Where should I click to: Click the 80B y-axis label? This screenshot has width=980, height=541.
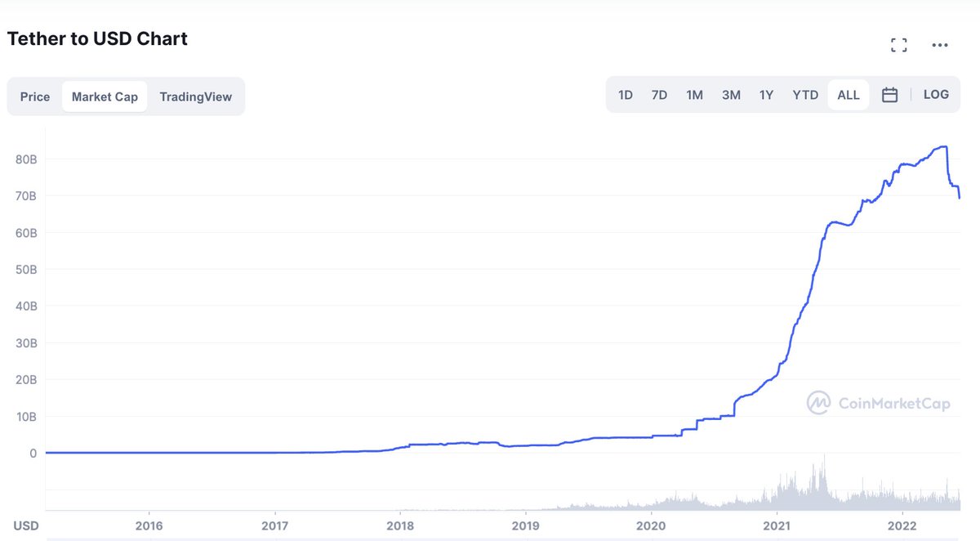(x=27, y=159)
